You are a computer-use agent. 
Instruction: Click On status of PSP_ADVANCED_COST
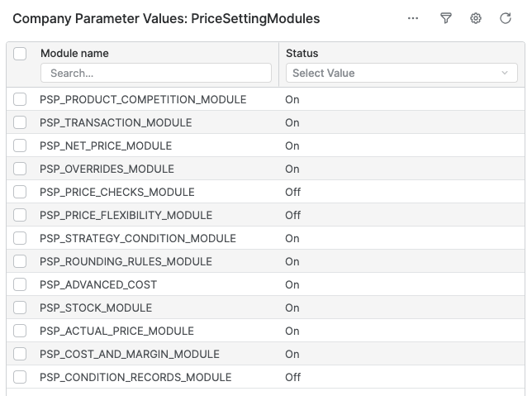(x=292, y=284)
